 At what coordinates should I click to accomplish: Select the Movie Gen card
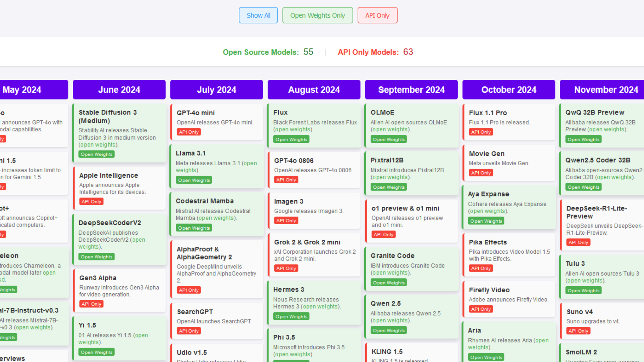508,163
